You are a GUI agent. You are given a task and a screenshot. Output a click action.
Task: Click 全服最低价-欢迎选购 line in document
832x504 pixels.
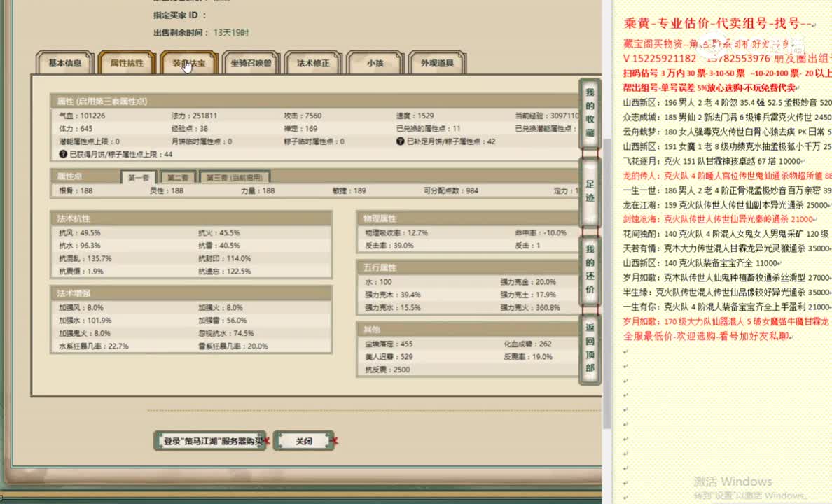tap(706, 337)
